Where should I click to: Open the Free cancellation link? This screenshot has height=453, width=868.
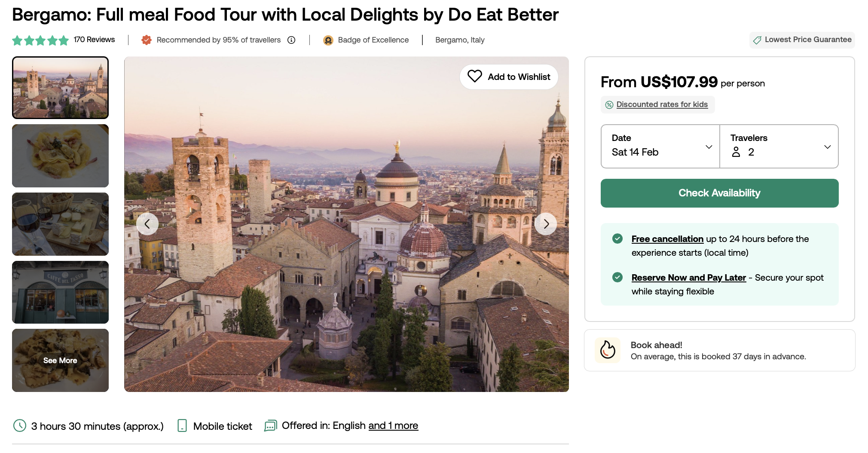point(667,239)
